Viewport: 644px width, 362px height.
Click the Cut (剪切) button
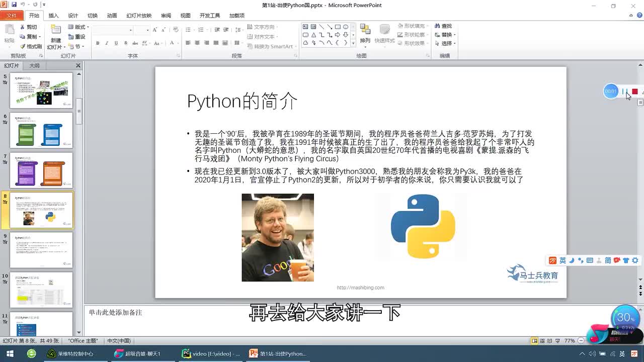28,27
